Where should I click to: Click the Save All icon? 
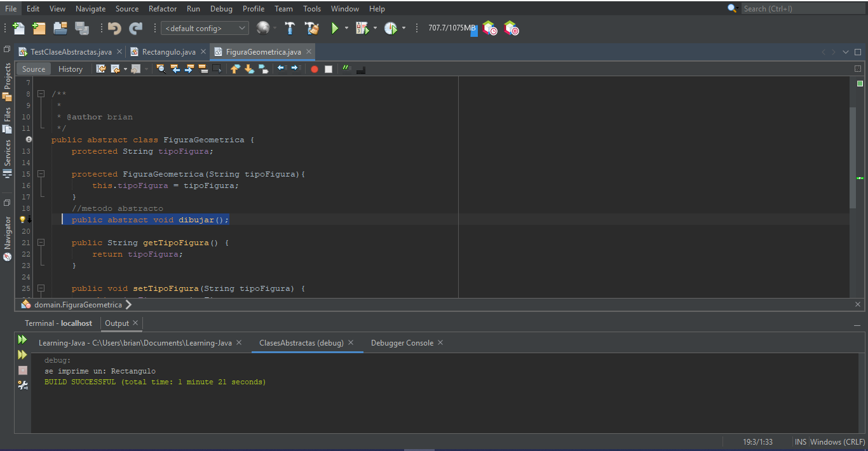(82, 28)
